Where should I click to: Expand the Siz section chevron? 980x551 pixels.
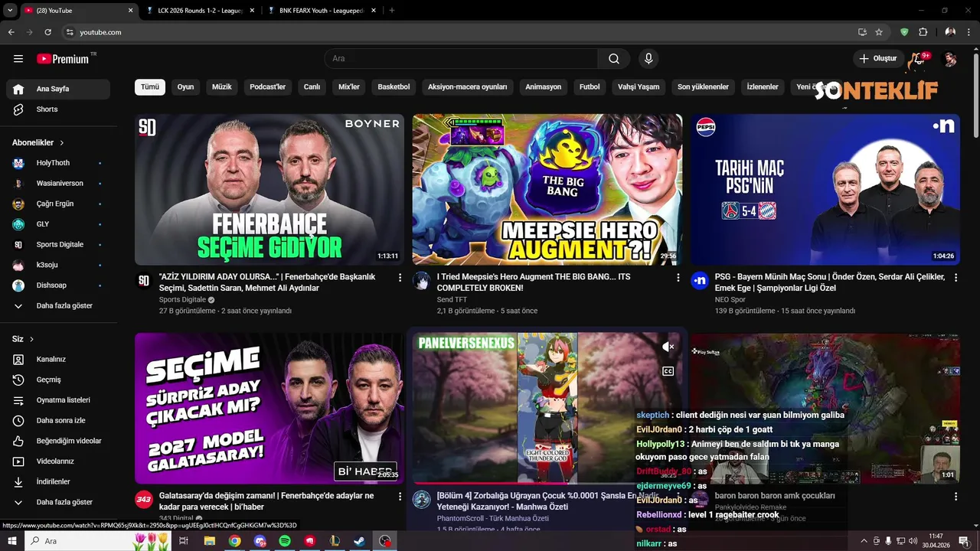tap(31, 339)
